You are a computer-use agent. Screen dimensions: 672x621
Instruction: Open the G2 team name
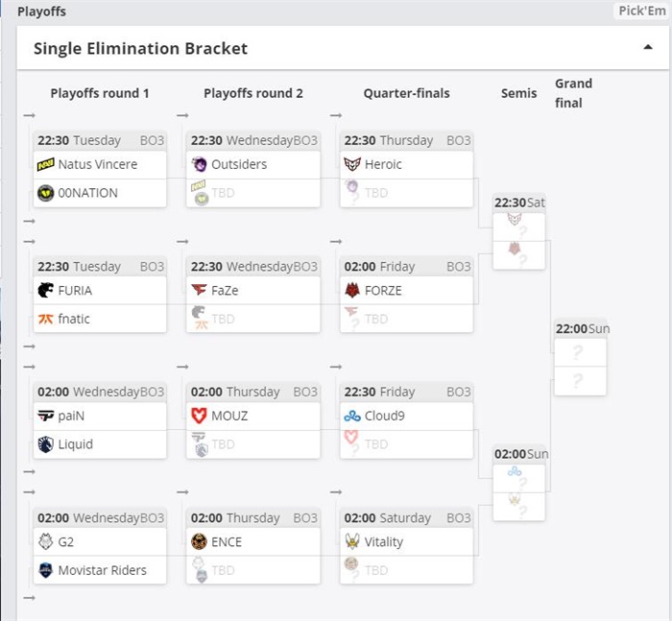click(x=65, y=541)
